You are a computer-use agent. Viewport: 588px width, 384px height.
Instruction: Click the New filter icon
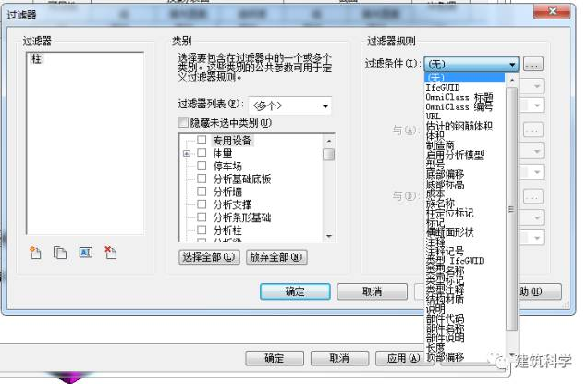(37, 253)
